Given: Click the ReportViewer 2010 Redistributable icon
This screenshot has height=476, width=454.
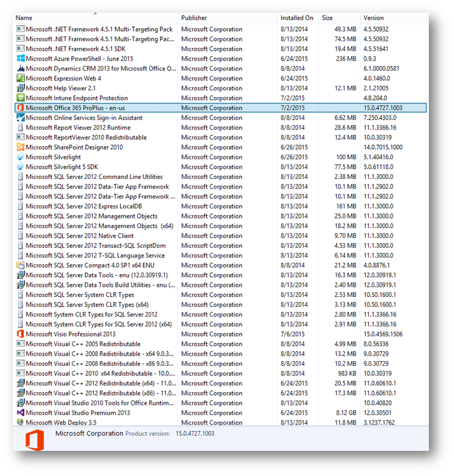Looking at the screenshot, I should tap(20, 137).
